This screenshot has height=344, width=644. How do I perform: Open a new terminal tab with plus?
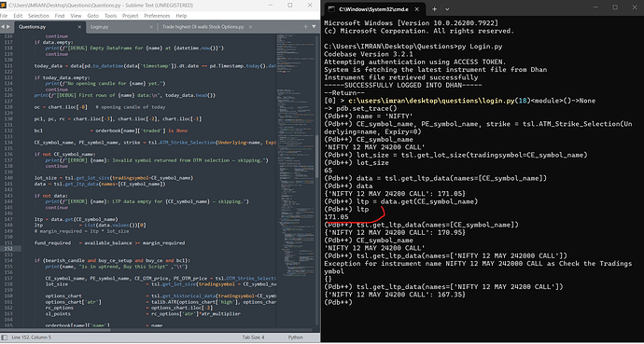point(435,8)
